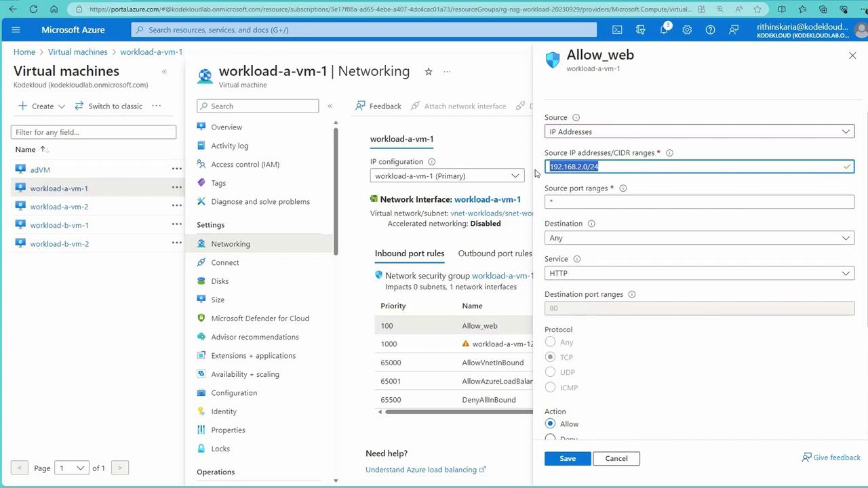Viewport: 868px width, 488px height.
Task: Open Activity log in the resource menu
Action: (230, 146)
